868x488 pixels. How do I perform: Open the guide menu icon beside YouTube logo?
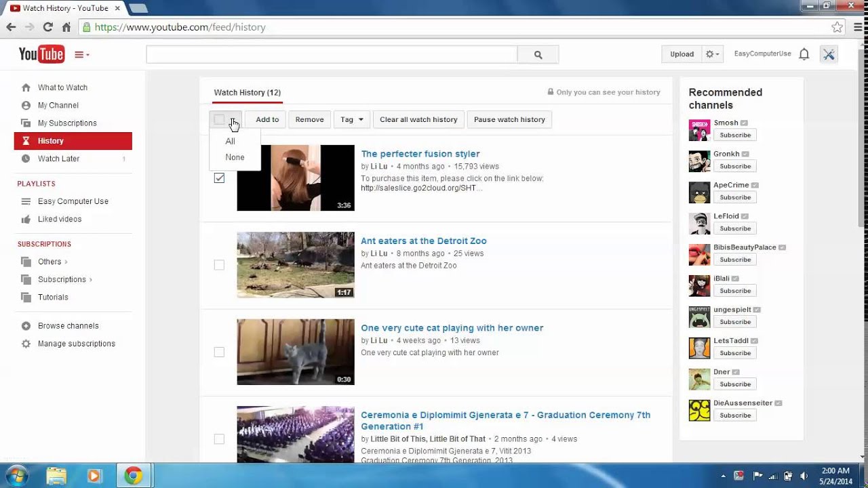click(81, 55)
